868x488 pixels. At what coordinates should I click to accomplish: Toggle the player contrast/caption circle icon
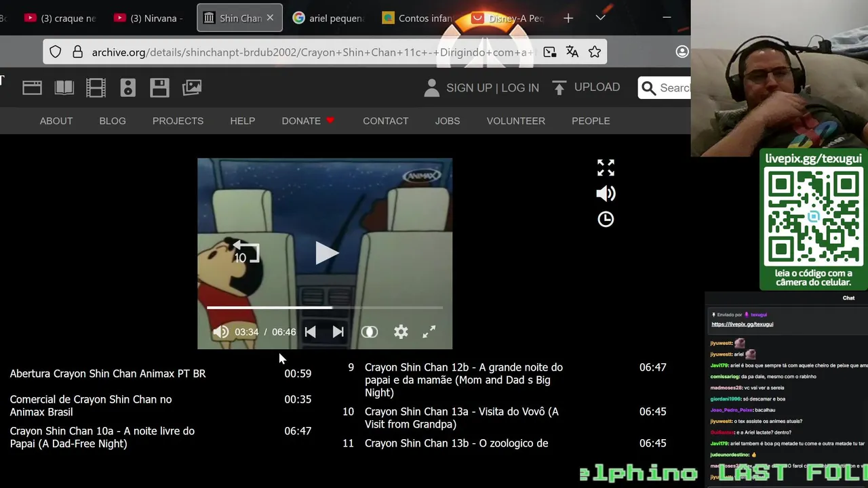pos(369,332)
